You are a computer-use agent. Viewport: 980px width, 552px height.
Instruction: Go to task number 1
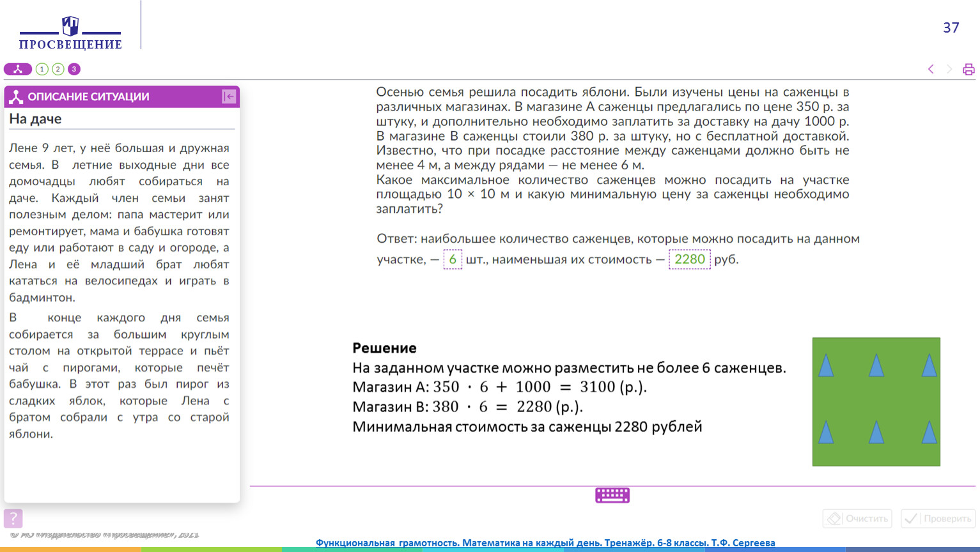(42, 69)
